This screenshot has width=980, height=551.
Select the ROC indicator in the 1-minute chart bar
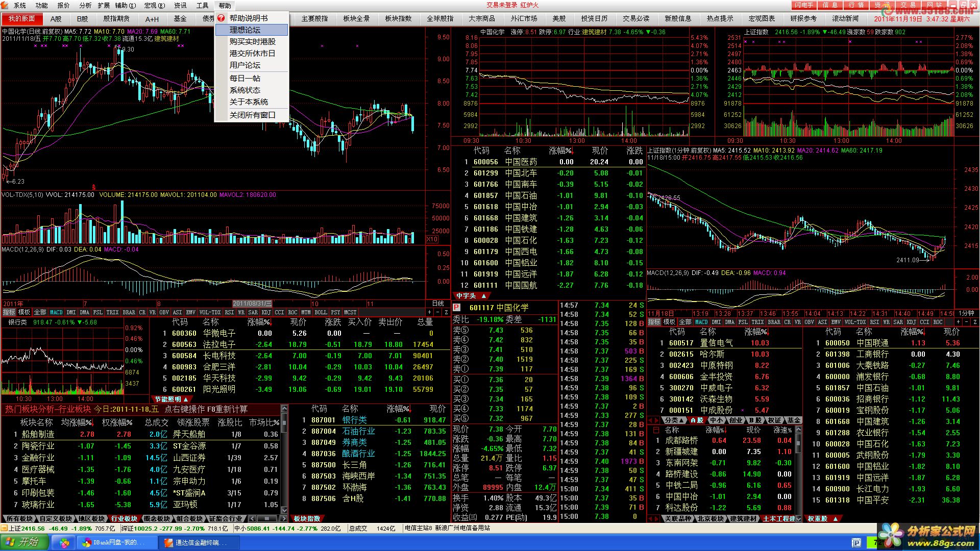point(938,322)
